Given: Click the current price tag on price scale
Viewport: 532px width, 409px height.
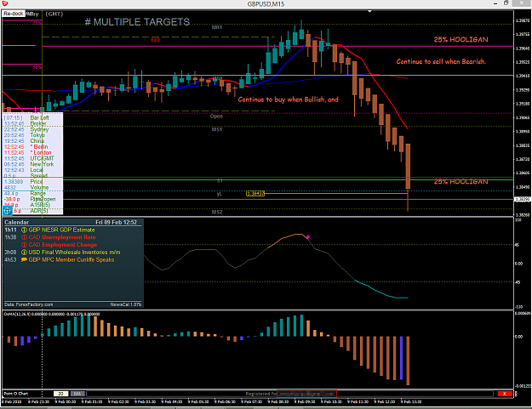Looking at the screenshot, I should coord(523,199).
